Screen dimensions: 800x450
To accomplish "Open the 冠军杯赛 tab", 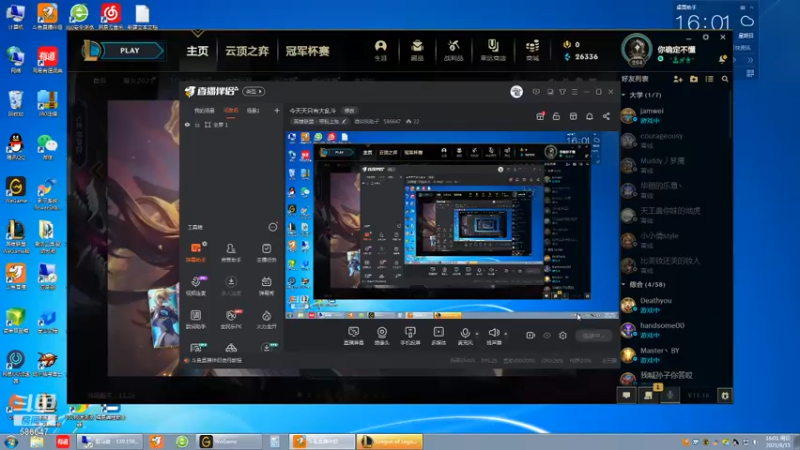I will click(x=307, y=51).
